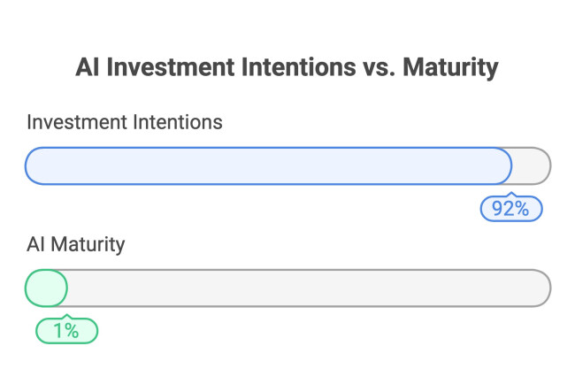
Task: Click the chart title heading
Action: 287,68
